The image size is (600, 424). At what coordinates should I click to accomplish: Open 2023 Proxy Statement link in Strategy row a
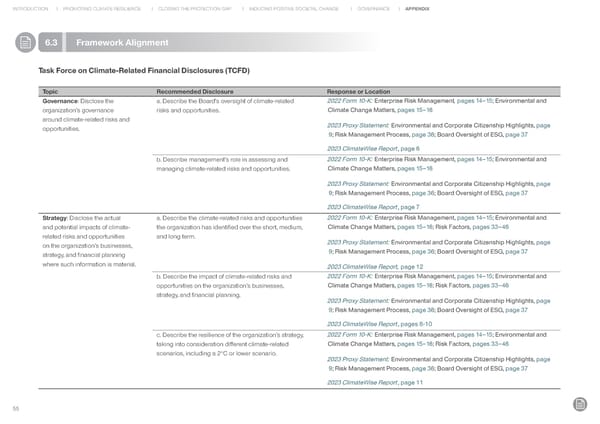click(358, 242)
